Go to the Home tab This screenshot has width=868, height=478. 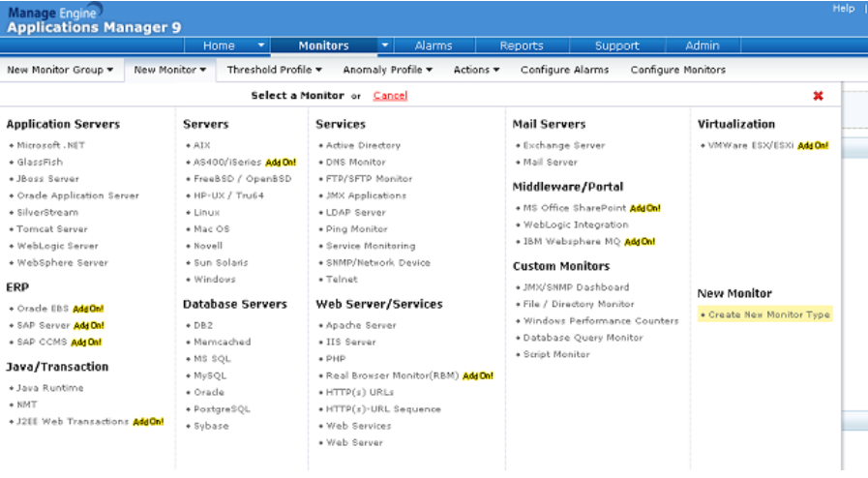[219, 45]
